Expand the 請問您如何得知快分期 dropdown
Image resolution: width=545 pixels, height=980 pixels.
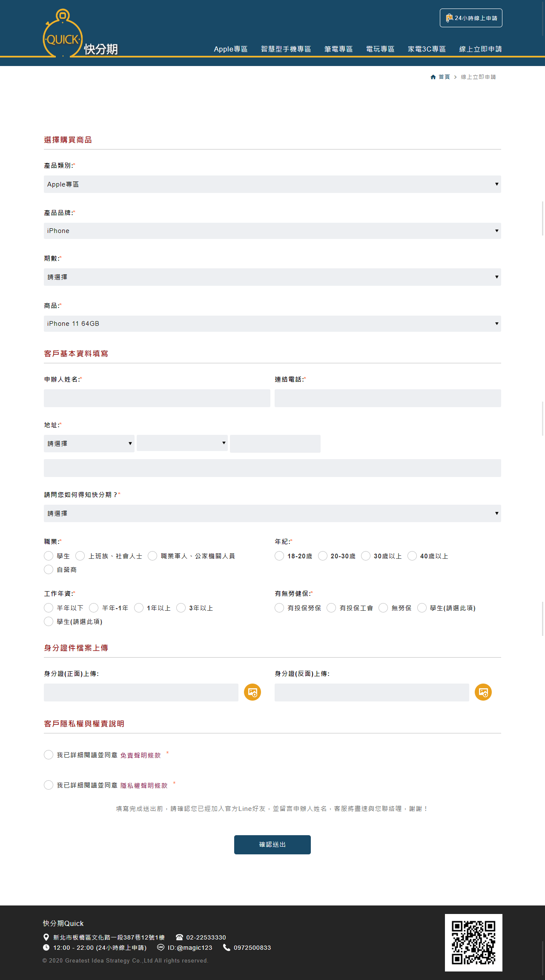(x=272, y=513)
